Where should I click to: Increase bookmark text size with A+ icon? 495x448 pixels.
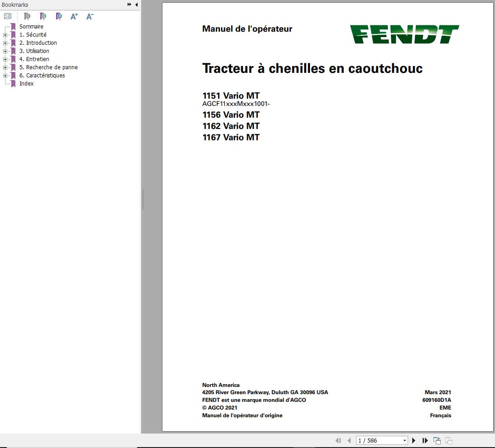tap(74, 16)
